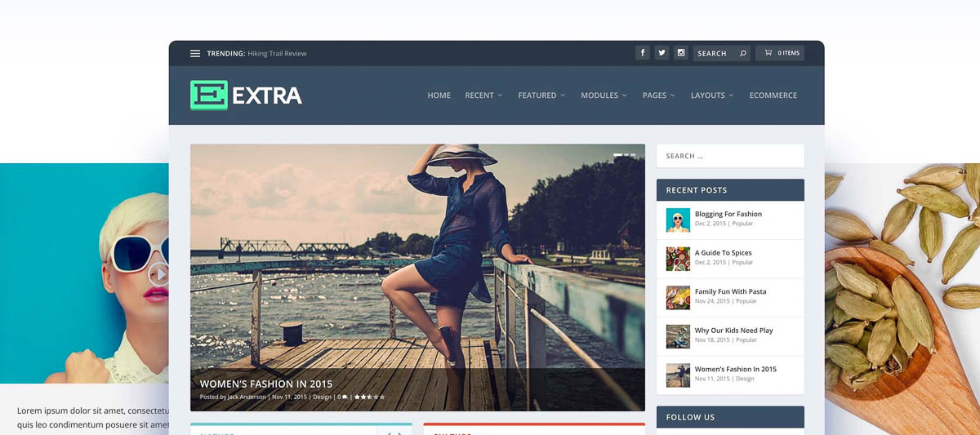Open the Family Fun With Pasta post
The height and width of the screenshot is (435, 980).
(730, 291)
